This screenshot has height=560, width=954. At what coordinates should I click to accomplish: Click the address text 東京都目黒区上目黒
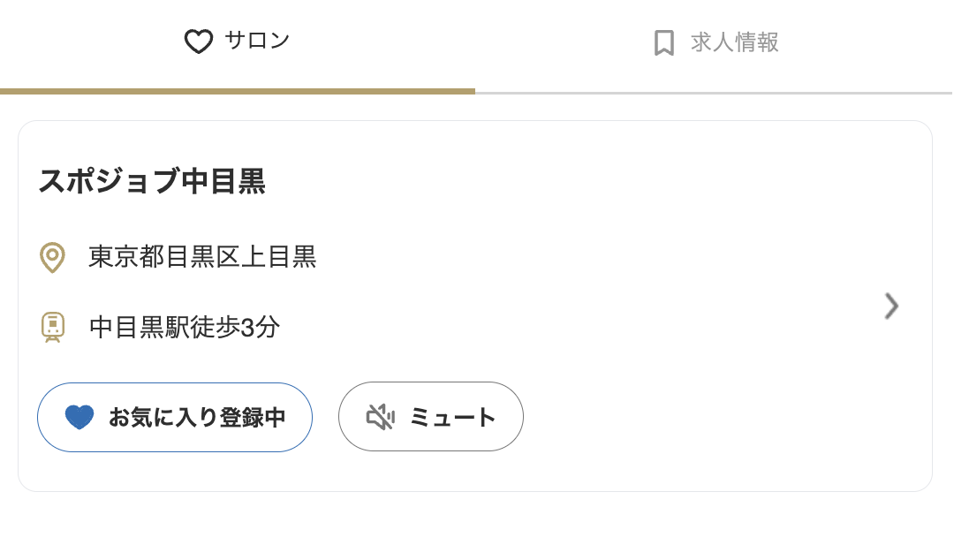coord(201,257)
